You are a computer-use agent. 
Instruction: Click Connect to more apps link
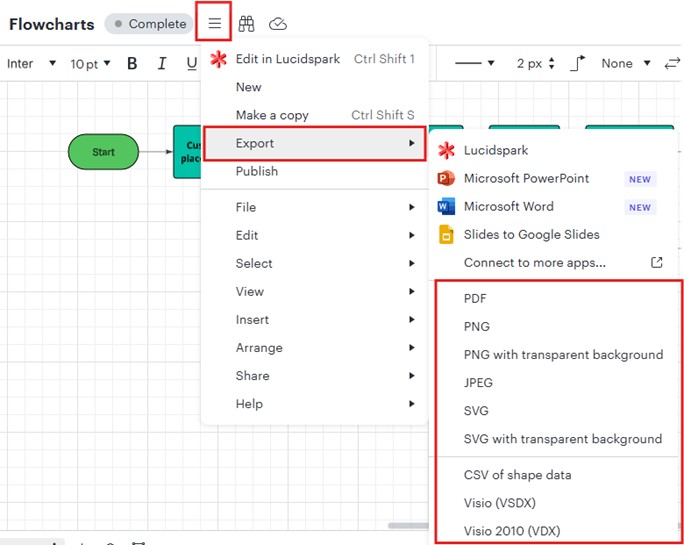point(534,263)
